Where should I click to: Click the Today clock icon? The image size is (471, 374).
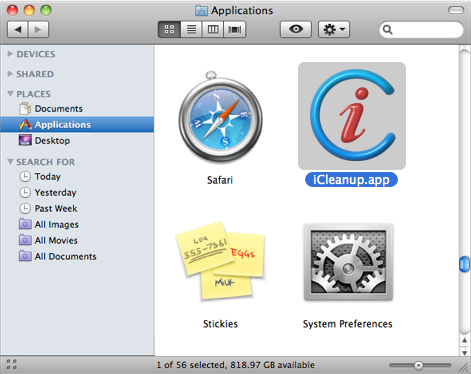(x=25, y=176)
